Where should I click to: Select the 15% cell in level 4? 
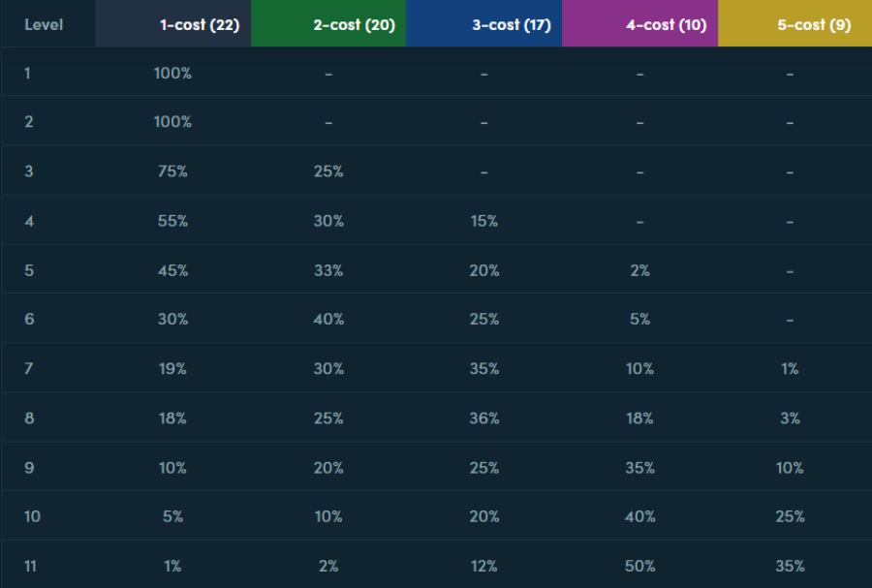pos(483,221)
